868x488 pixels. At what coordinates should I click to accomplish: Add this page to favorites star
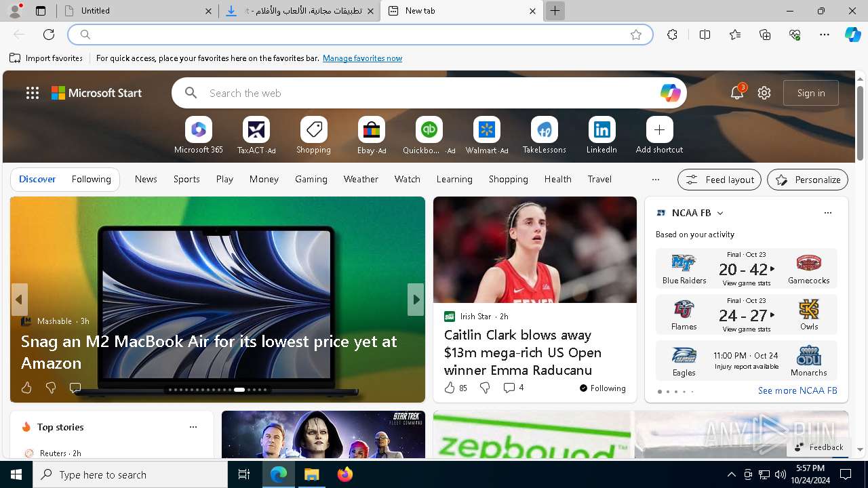tap(636, 35)
